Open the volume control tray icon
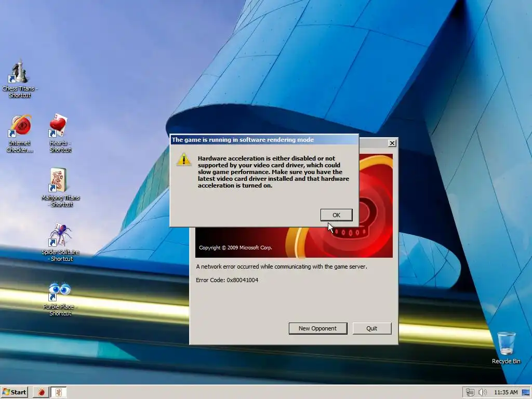This screenshot has height=399, width=532. tap(482, 392)
